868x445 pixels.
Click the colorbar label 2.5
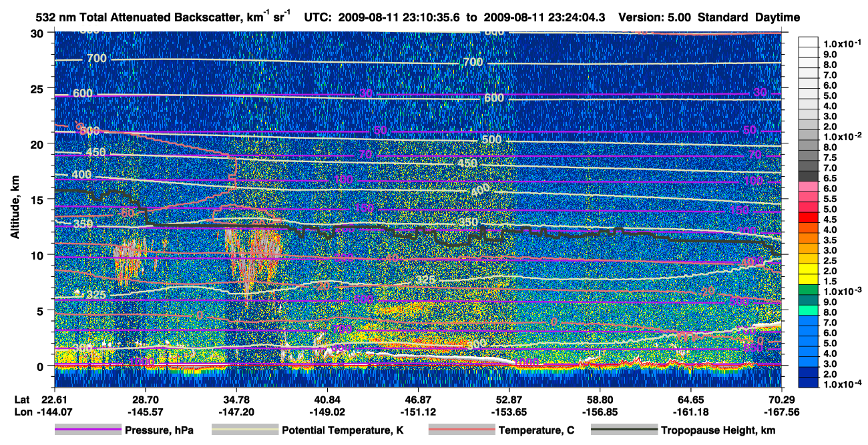click(x=829, y=260)
